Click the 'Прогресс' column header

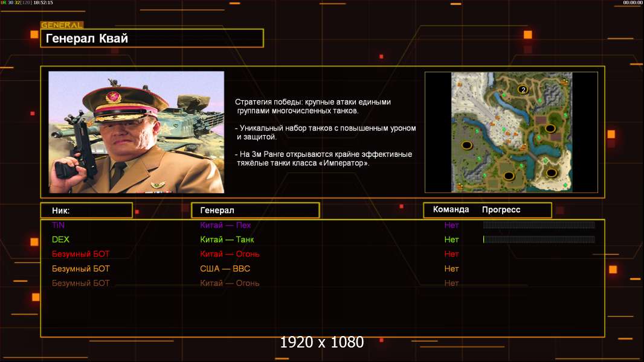pos(501,210)
